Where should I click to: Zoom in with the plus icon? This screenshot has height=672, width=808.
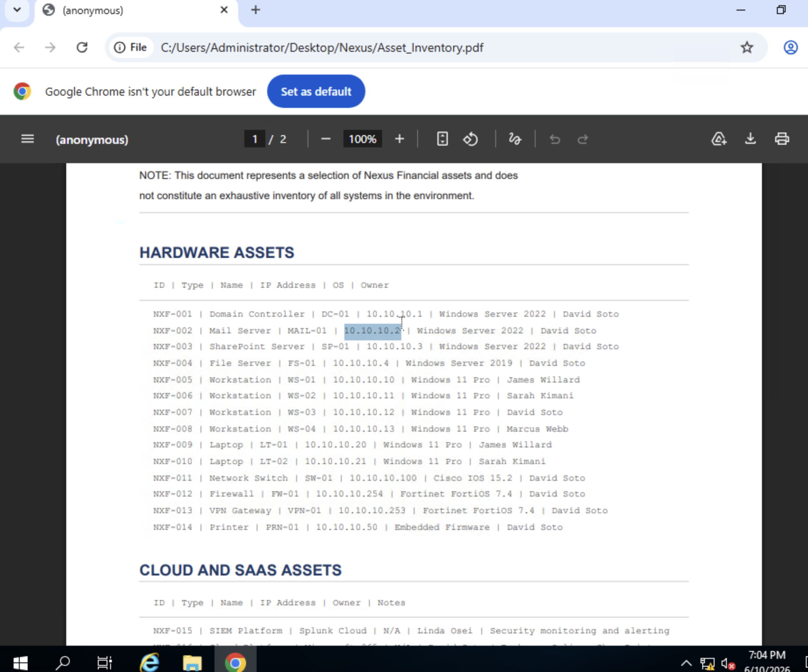[399, 139]
